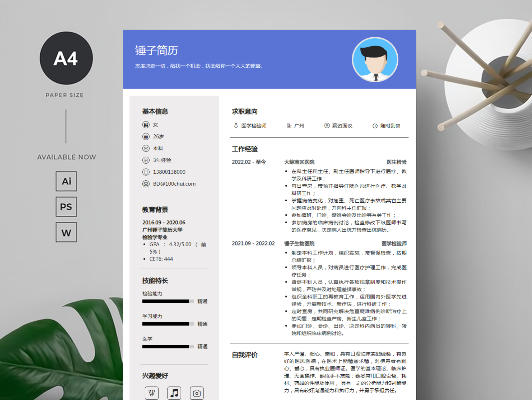Click the job title icon near 医学检验师
Viewport: 532px width, 400px height.
click(x=236, y=125)
